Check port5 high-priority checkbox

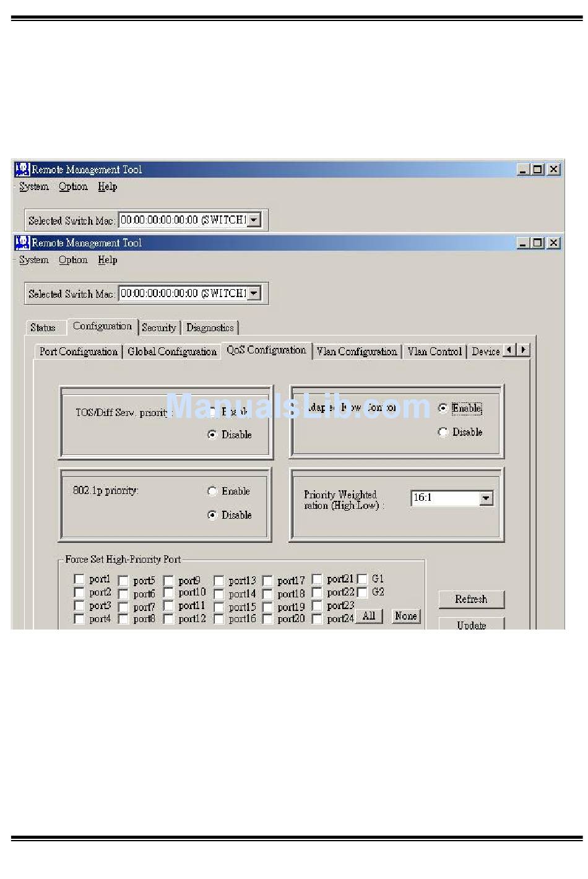tap(123, 581)
